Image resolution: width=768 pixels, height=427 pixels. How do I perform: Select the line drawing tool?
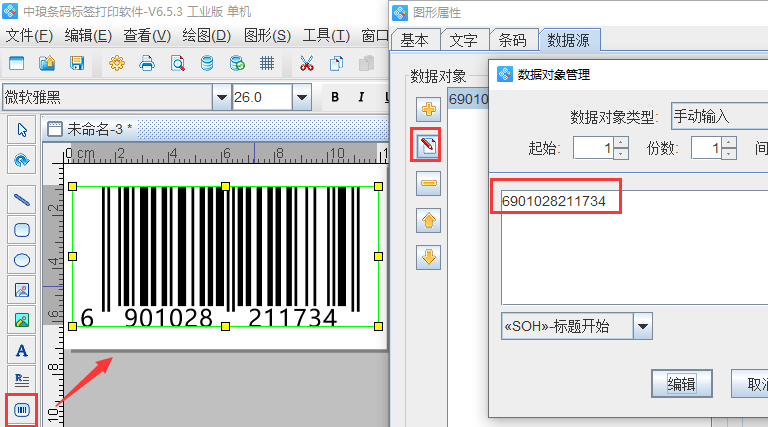coord(21,199)
